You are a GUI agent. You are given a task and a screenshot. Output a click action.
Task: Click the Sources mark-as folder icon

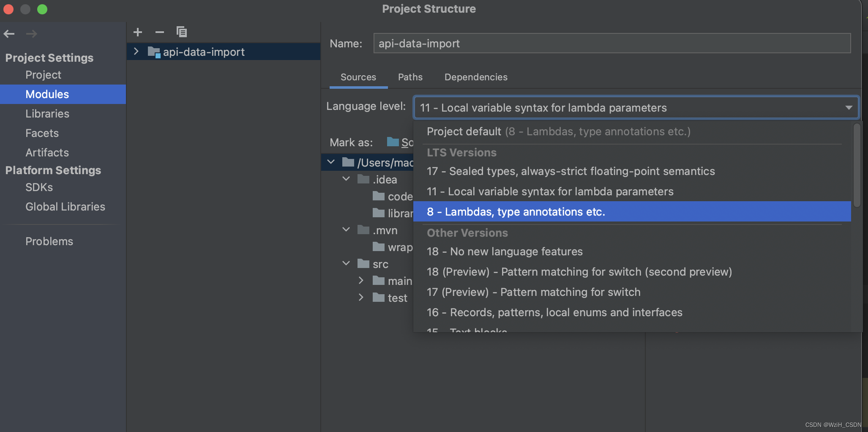(x=393, y=142)
